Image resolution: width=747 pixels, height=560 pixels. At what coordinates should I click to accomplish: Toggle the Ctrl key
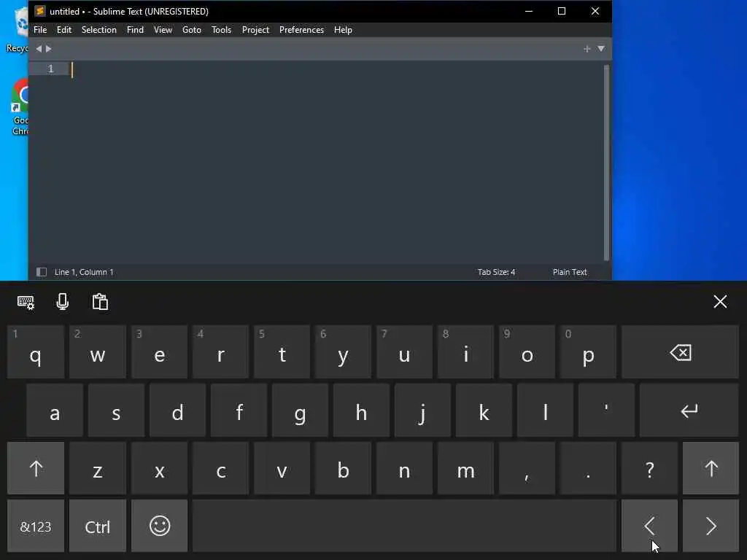coord(98,526)
